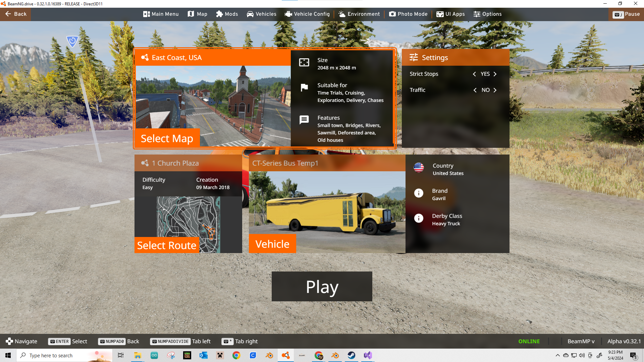Viewport: 644px width, 362px height.
Task: Click the yellow school bus preview
Action: pos(327,212)
